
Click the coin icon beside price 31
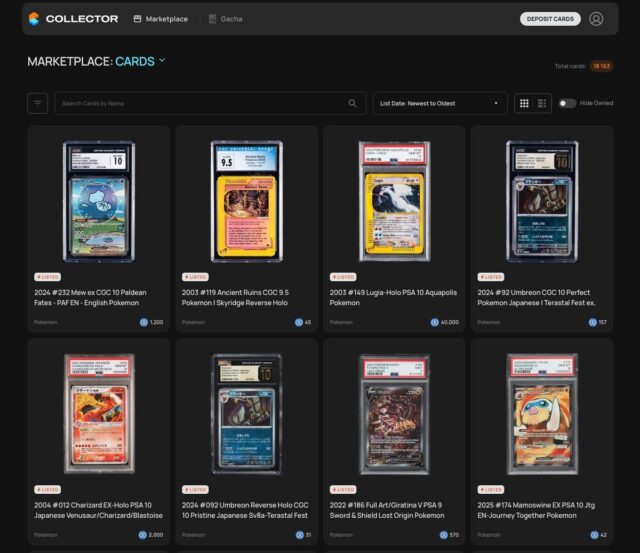(x=300, y=535)
